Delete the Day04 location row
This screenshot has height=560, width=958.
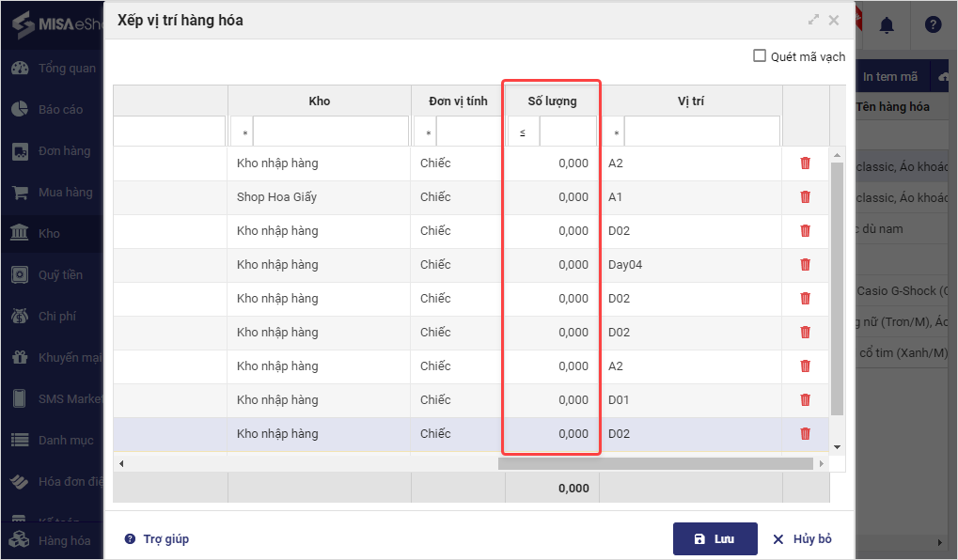(805, 265)
